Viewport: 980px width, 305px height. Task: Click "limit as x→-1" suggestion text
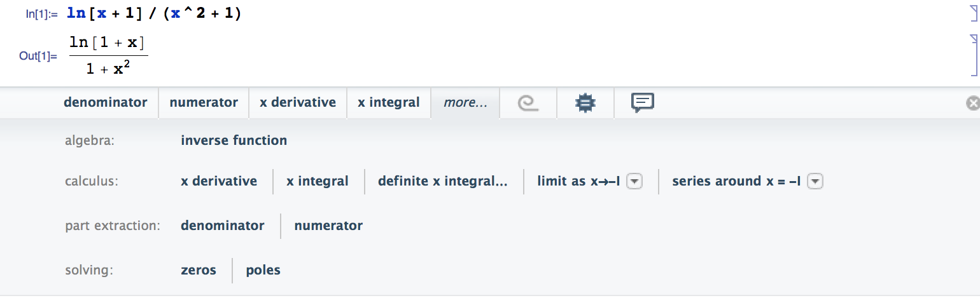click(578, 181)
